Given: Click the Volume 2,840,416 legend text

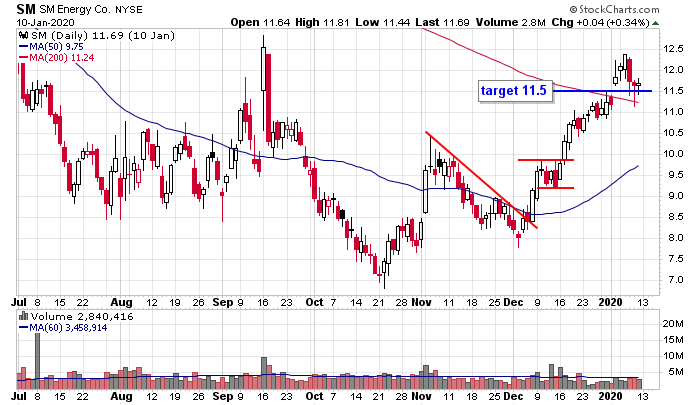Looking at the screenshot, I should tap(82, 317).
